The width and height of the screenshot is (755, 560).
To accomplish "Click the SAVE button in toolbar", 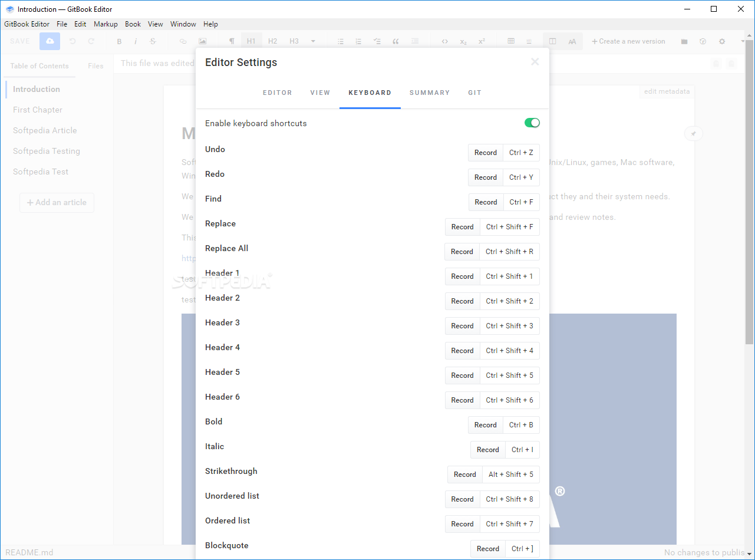I will point(20,41).
